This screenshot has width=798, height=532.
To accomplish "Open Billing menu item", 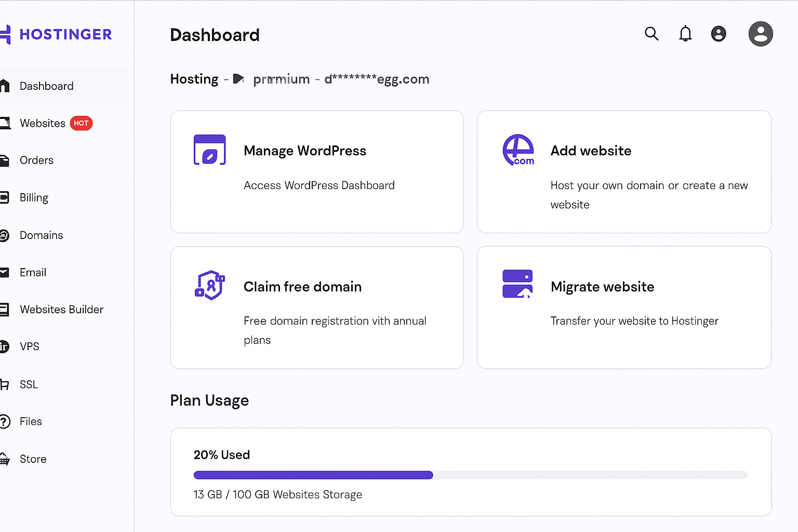I will (x=34, y=198).
